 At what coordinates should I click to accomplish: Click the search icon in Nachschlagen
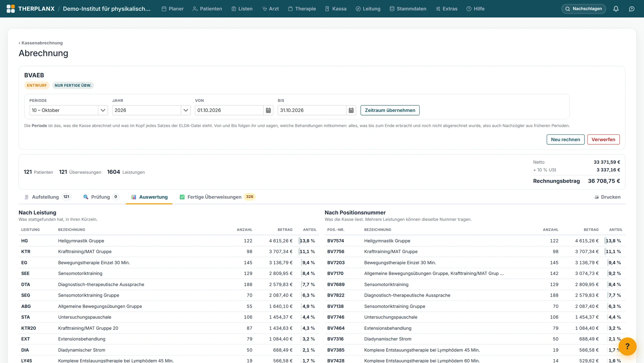click(568, 9)
